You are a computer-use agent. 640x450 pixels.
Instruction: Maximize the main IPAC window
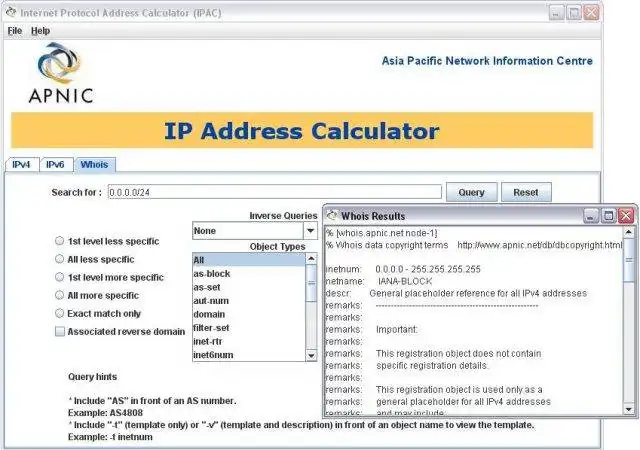573,13
